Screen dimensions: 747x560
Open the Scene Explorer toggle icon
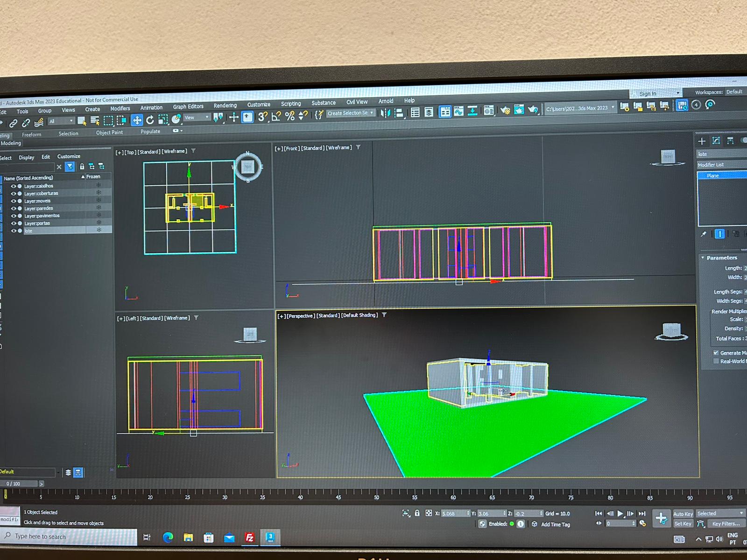[415, 112]
